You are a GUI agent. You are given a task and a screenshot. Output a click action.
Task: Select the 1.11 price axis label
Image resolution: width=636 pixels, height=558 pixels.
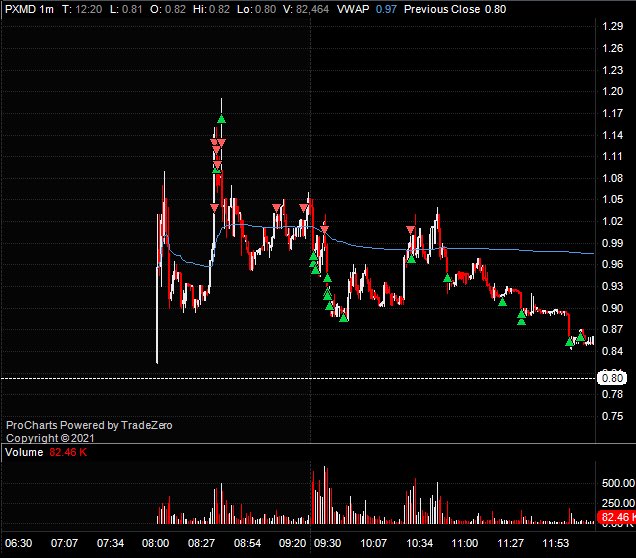click(612, 156)
